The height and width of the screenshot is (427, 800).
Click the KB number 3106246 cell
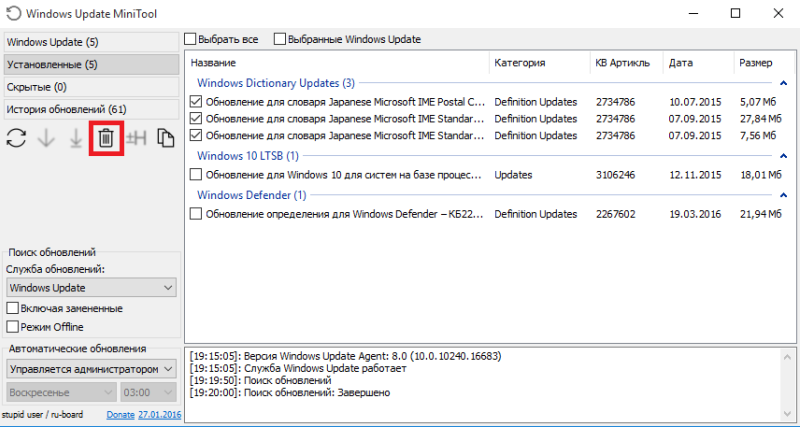point(615,175)
